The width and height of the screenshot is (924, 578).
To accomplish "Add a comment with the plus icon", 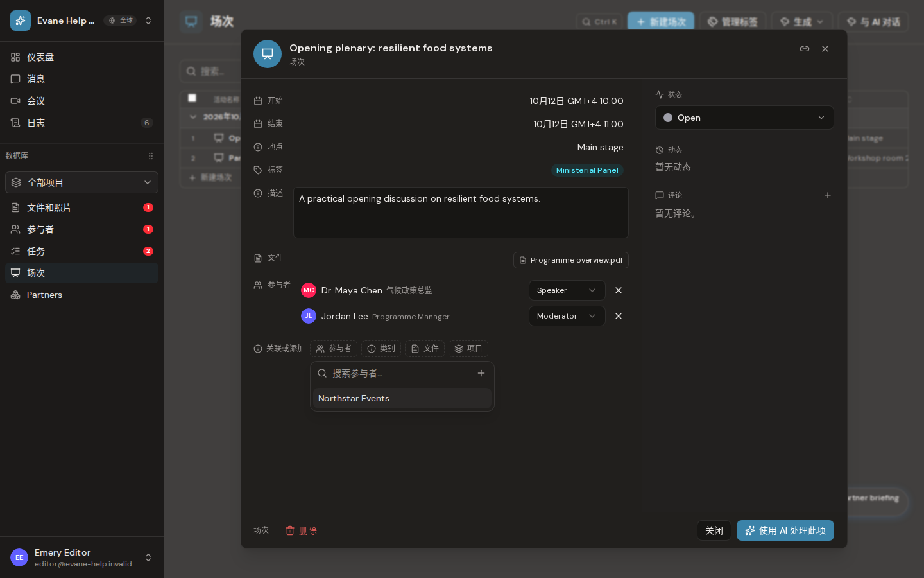I will [x=828, y=195].
